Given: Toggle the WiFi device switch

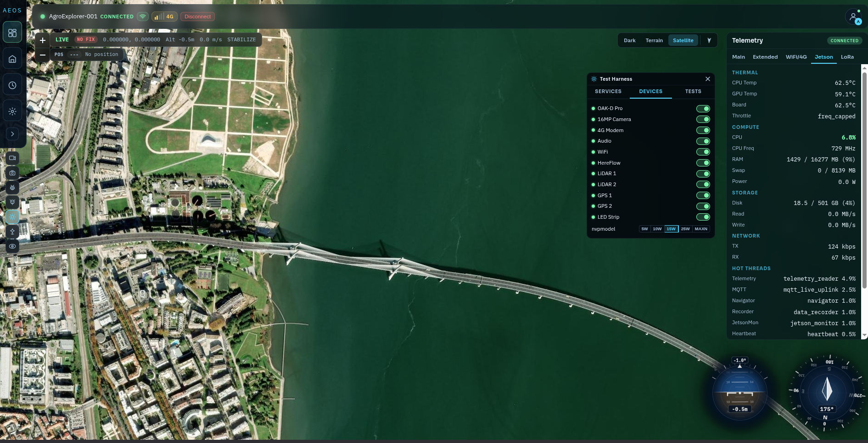Looking at the screenshot, I should tap(703, 152).
